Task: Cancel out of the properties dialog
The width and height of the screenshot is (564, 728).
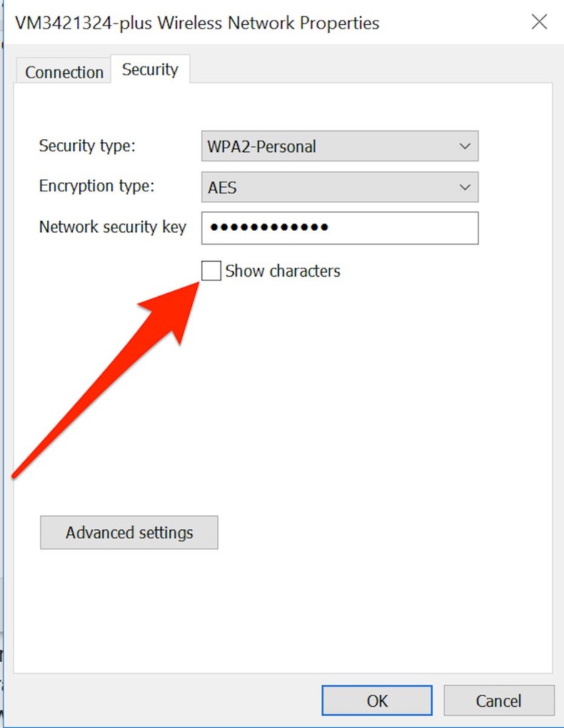Action: [x=498, y=700]
